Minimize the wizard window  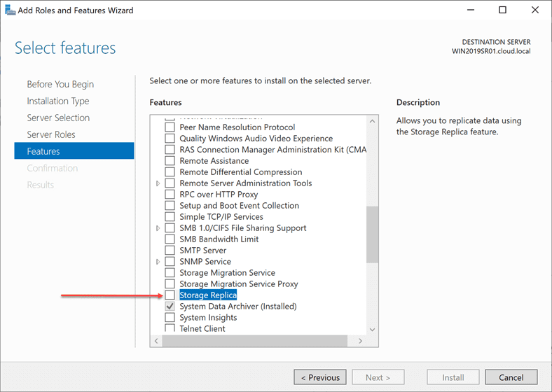[470, 10]
